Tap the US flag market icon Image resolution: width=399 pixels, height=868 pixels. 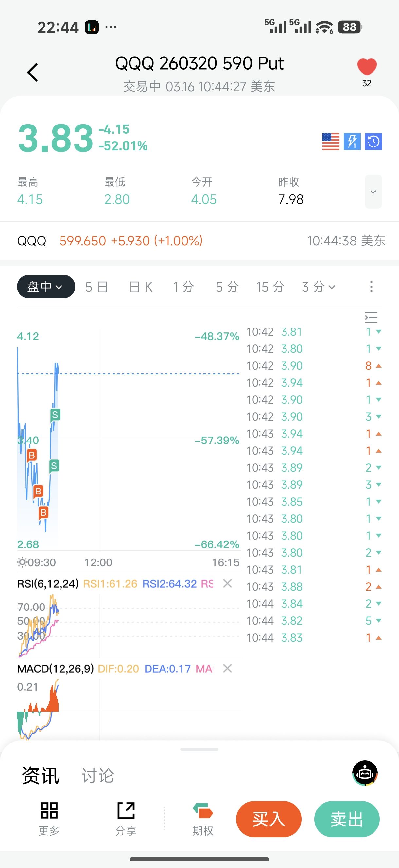click(x=331, y=142)
